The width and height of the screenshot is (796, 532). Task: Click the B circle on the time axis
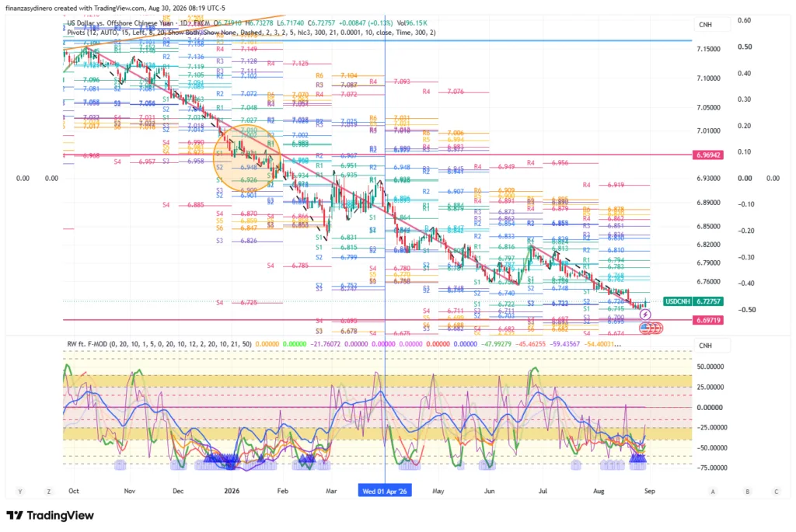pos(747,492)
